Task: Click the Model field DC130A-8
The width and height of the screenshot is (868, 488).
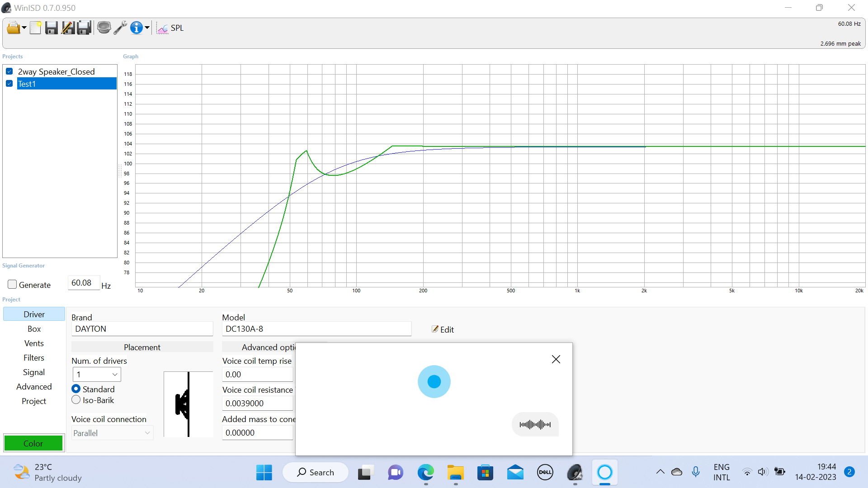Action: (316, 329)
